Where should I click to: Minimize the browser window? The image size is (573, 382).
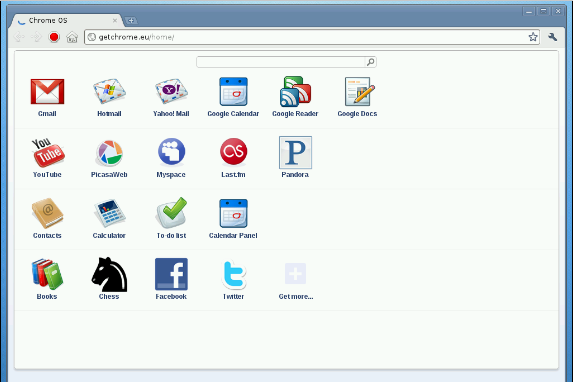tap(528, 11)
